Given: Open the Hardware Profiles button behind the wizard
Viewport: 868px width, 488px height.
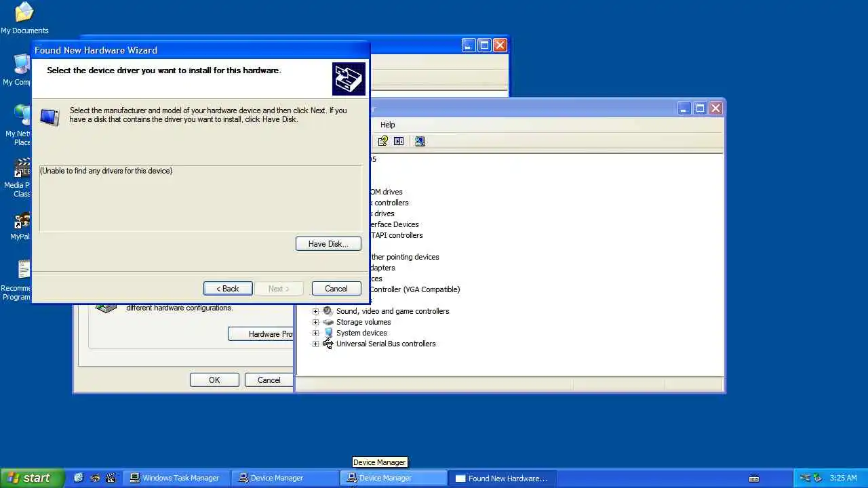Looking at the screenshot, I should [x=261, y=333].
